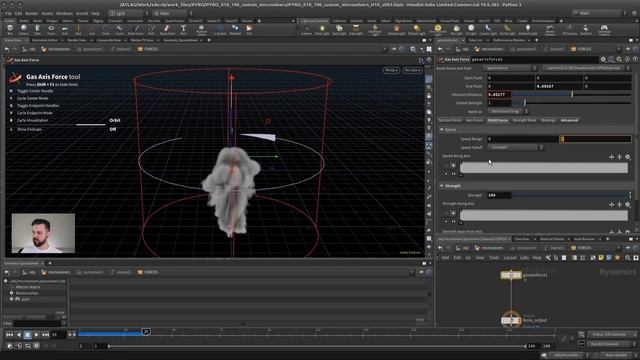Open the File menu
The height and width of the screenshot is (360, 640).
point(8,13)
